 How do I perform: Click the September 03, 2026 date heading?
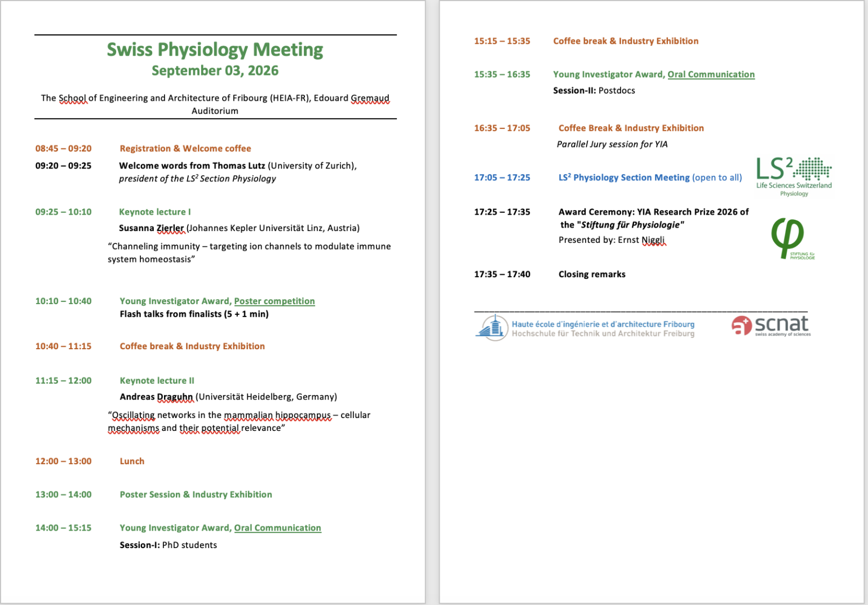click(x=215, y=71)
